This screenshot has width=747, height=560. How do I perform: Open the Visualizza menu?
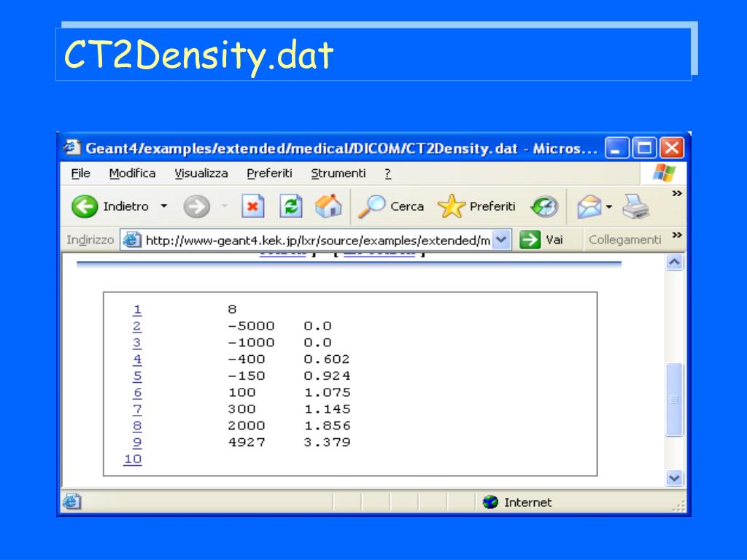click(x=201, y=174)
